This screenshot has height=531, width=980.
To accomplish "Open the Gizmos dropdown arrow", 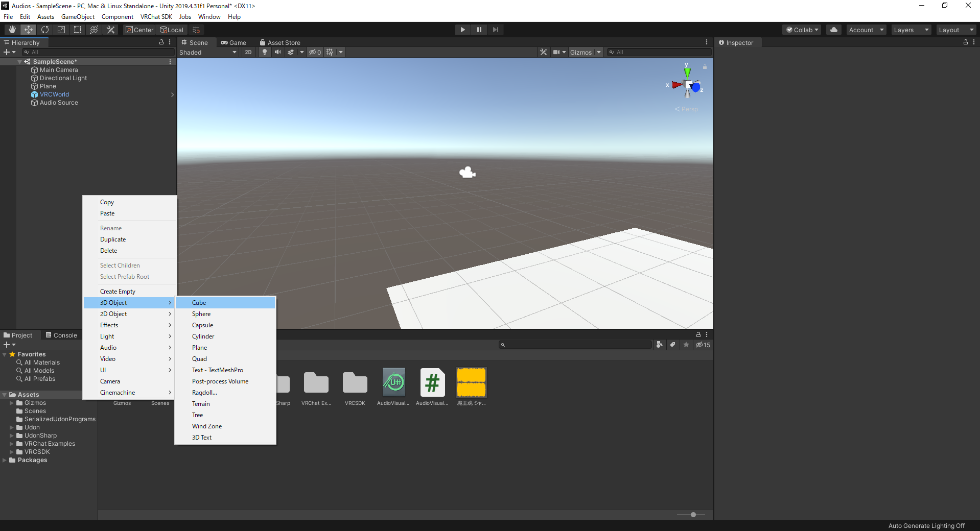I will (599, 52).
